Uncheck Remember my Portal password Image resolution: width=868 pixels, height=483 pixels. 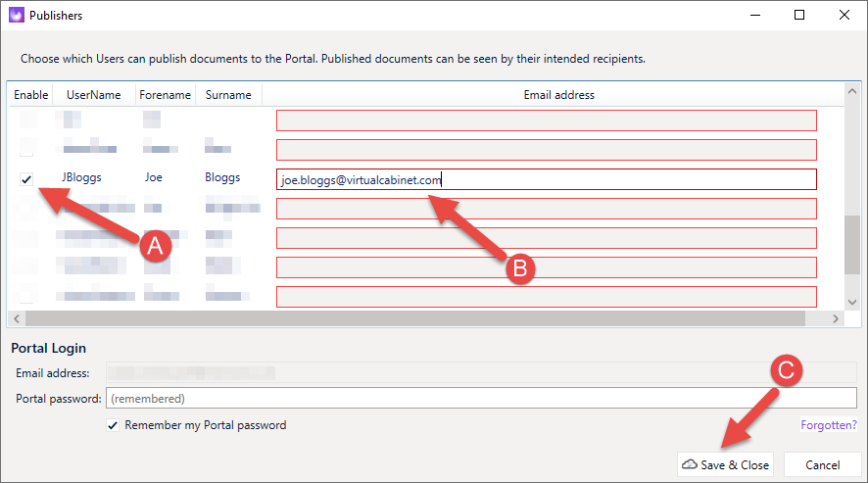(x=113, y=425)
